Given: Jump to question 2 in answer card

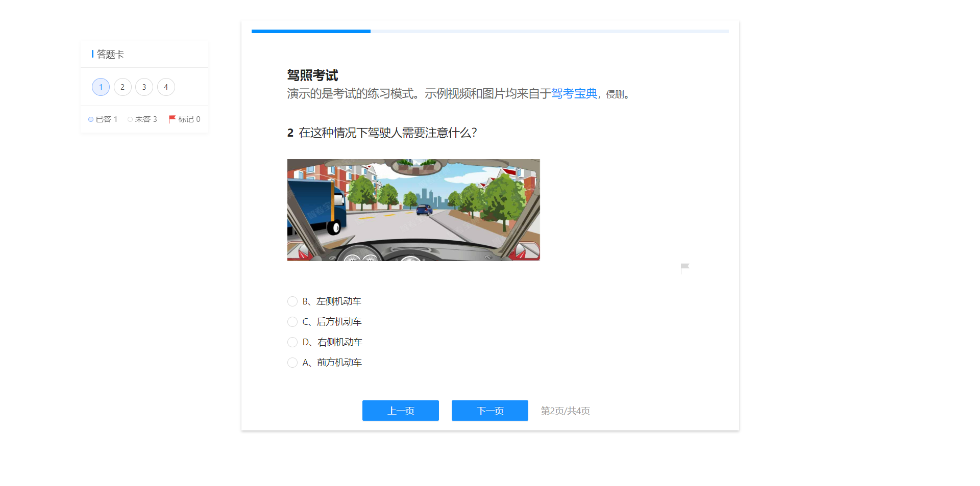Looking at the screenshot, I should click(122, 87).
